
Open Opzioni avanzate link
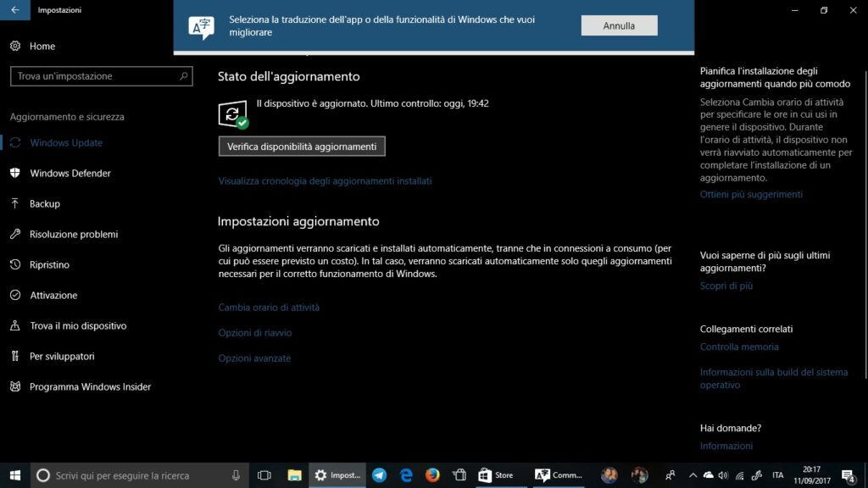(x=254, y=358)
